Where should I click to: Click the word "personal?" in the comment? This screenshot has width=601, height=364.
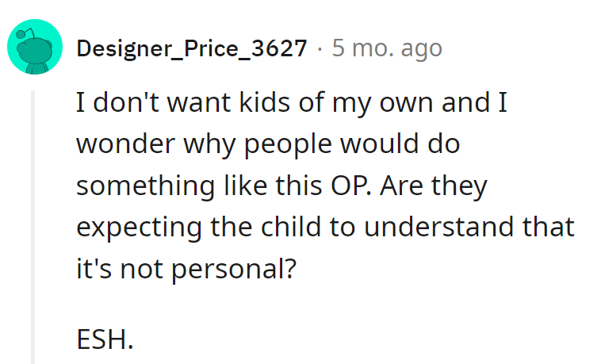[x=240, y=270]
